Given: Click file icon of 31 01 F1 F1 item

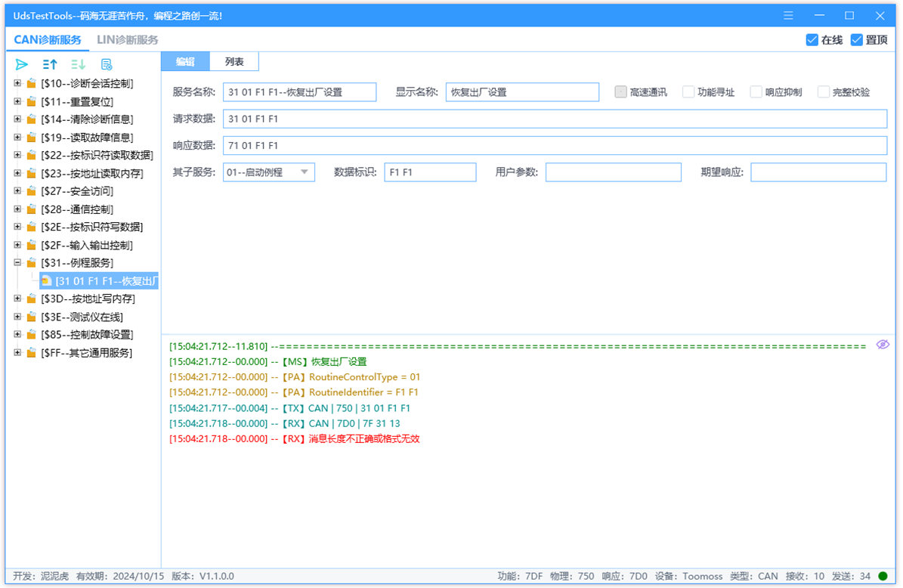Looking at the screenshot, I should pyautogui.click(x=47, y=281).
